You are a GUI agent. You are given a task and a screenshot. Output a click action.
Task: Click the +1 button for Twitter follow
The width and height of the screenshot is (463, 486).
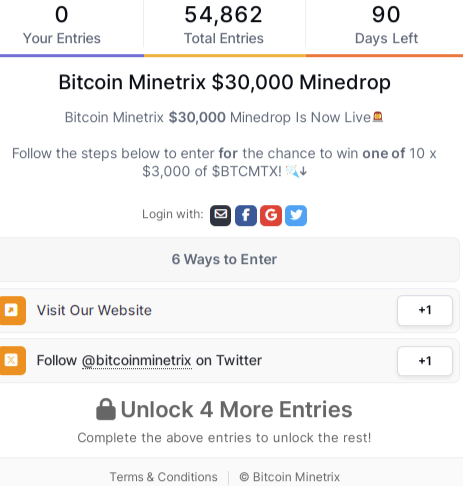[425, 361]
